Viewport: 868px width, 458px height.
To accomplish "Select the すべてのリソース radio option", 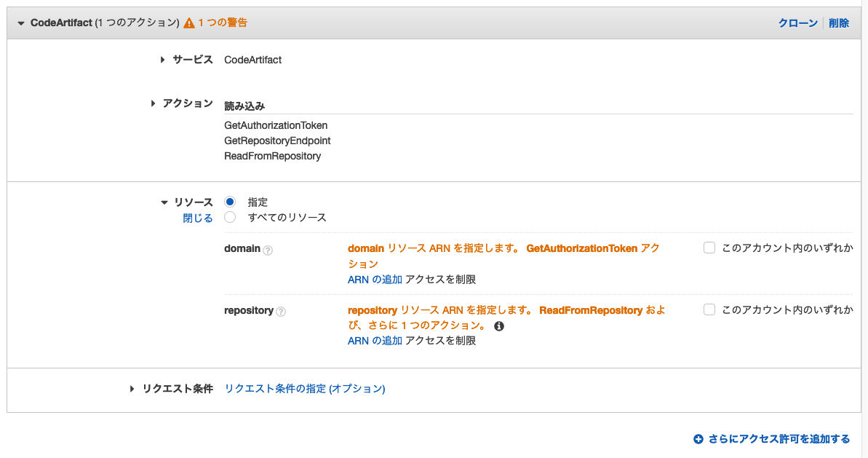I will click(230, 217).
